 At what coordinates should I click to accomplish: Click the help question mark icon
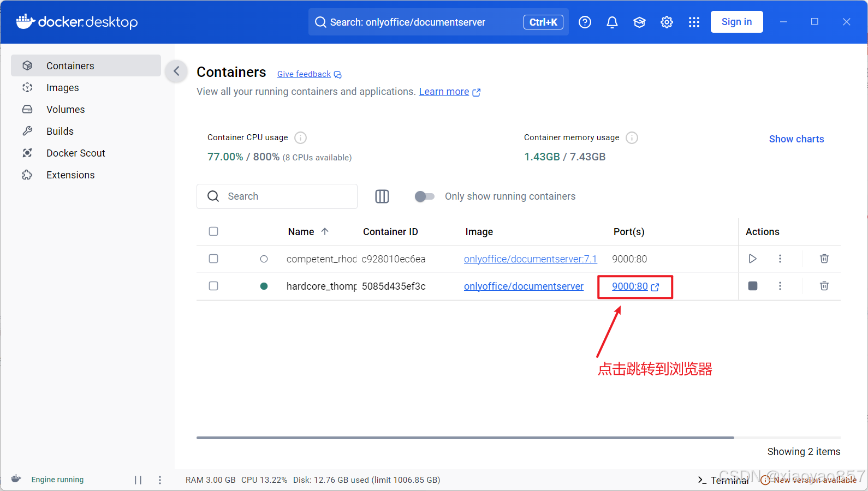pyautogui.click(x=585, y=22)
